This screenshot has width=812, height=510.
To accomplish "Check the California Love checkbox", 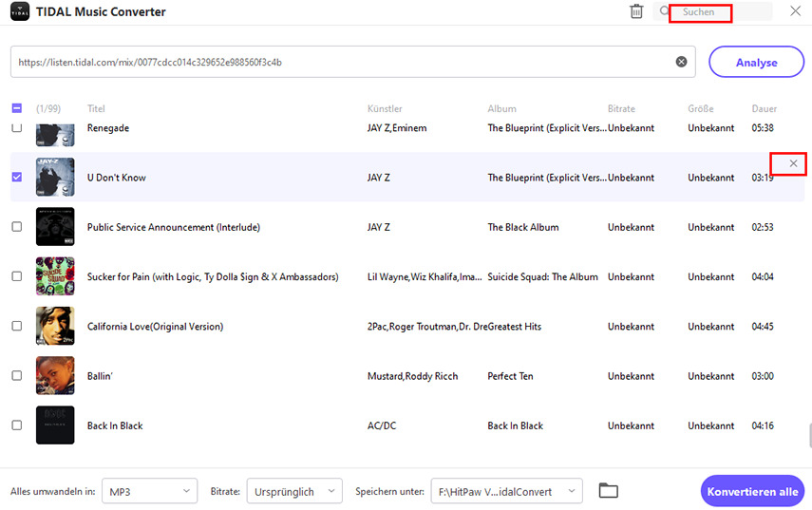I will tap(16, 326).
